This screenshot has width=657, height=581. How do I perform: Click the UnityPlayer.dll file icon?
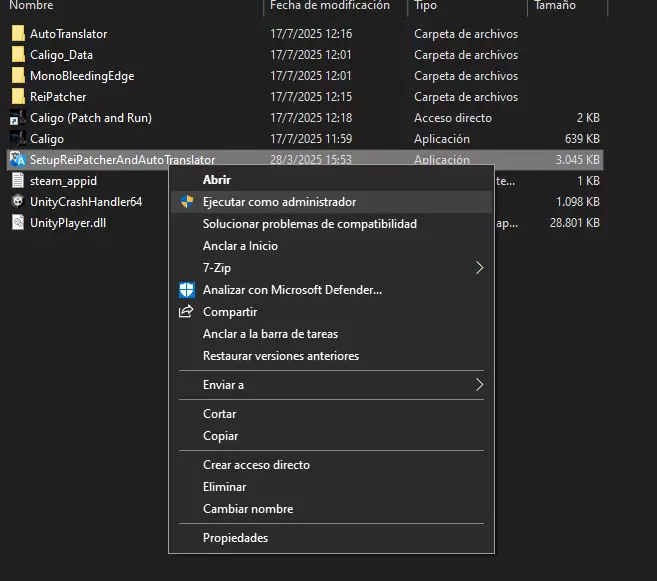click(x=17, y=223)
